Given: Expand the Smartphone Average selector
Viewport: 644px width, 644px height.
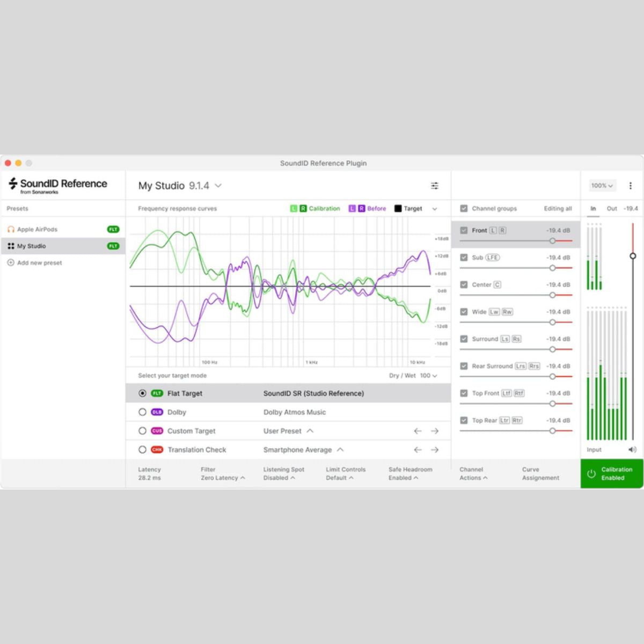Looking at the screenshot, I should click(x=304, y=450).
